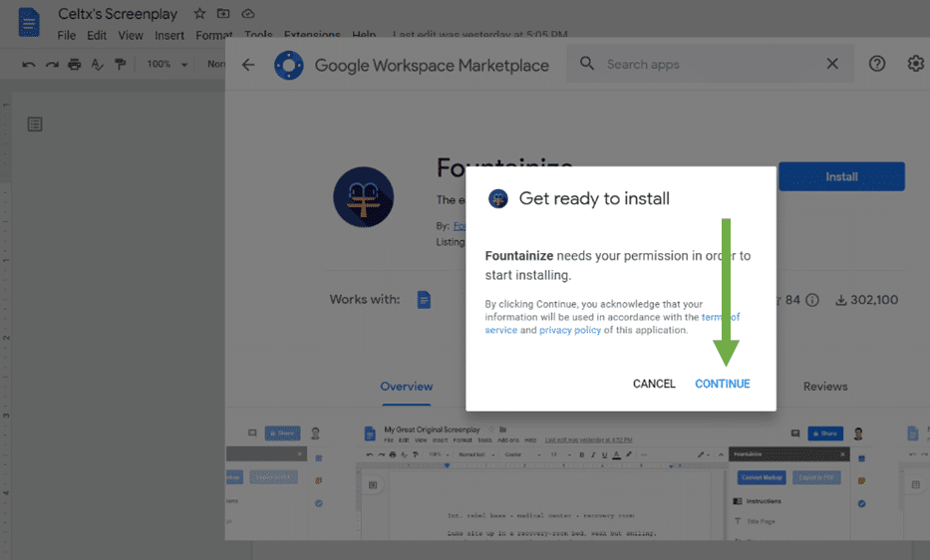930x560 pixels.
Task: Open Marketplace settings gear
Action: 915,64
